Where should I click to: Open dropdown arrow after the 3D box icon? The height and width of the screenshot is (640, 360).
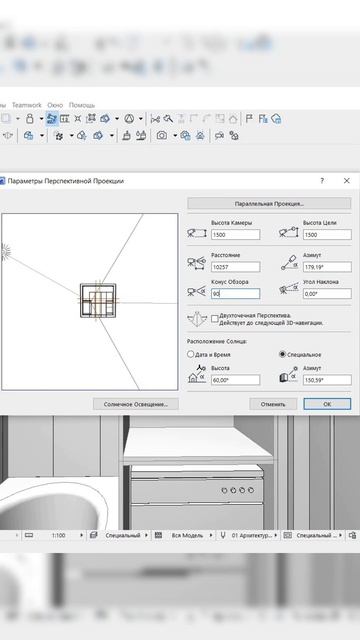point(117,119)
